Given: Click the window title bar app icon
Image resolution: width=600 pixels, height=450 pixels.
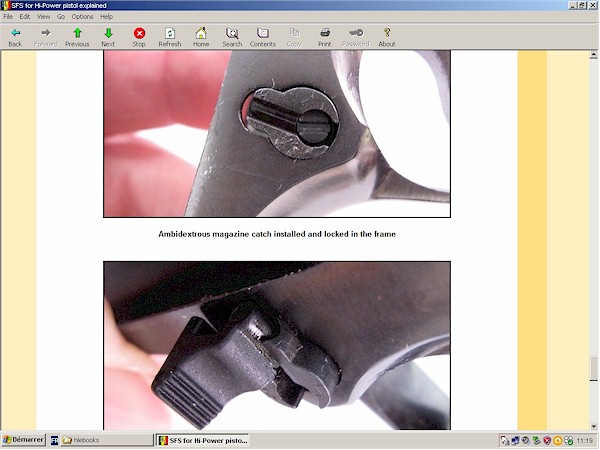Looking at the screenshot, I should point(5,5).
